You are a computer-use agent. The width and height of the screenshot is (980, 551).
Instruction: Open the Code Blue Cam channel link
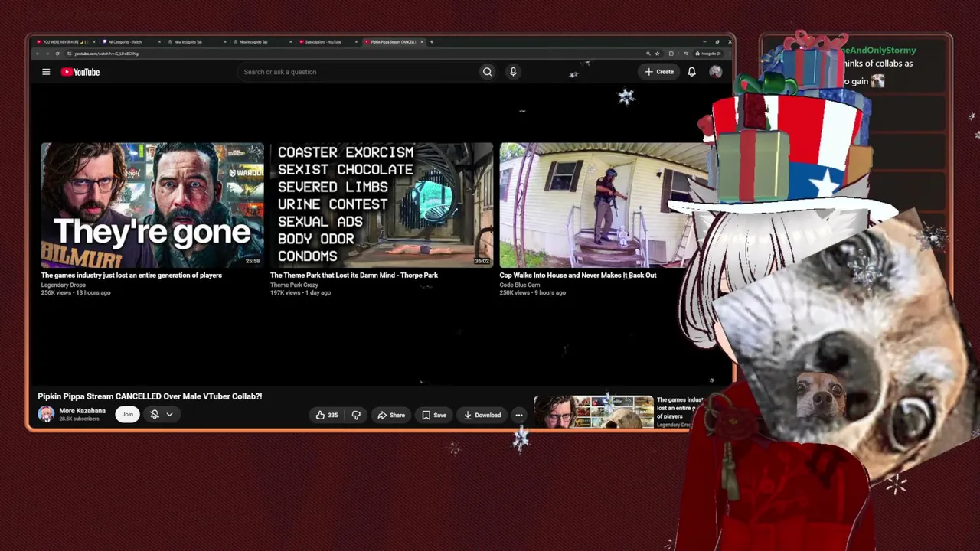pyautogui.click(x=520, y=285)
